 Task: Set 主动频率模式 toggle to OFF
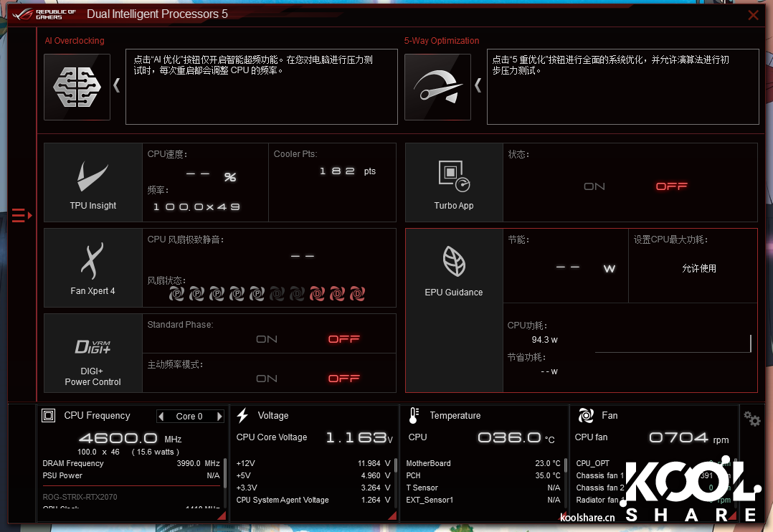coord(343,379)
